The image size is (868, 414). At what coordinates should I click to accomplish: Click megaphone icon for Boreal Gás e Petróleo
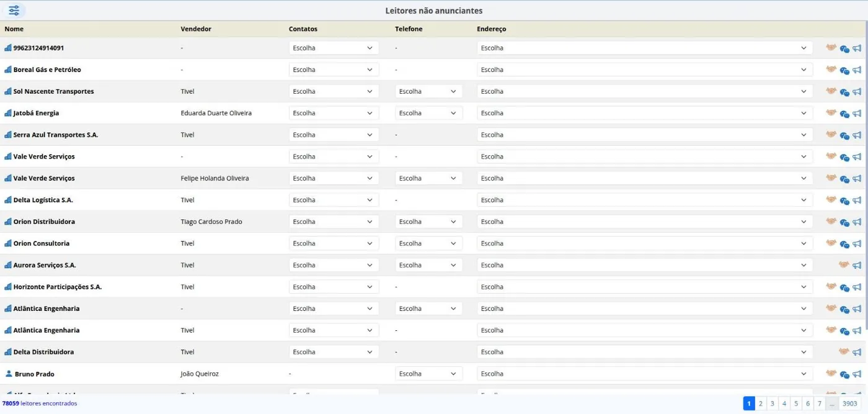tap(857, 70)
